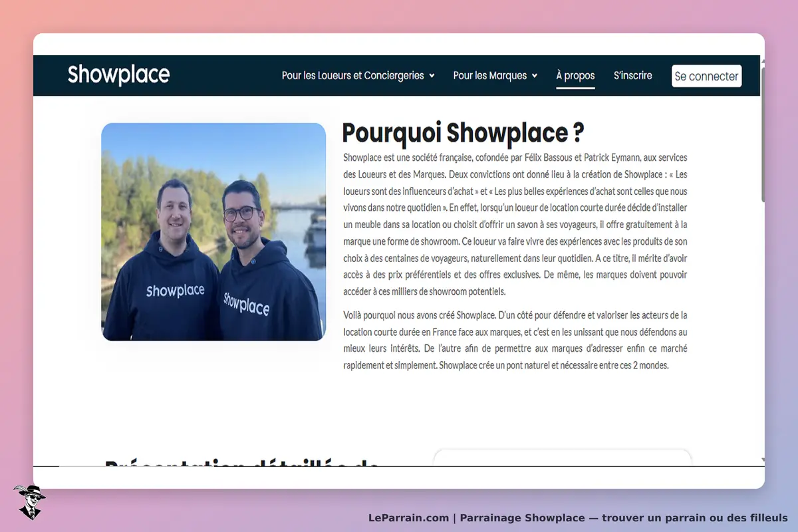Go to the À propos page
This screenshot has width=798, height=532.
coord(575,76)
